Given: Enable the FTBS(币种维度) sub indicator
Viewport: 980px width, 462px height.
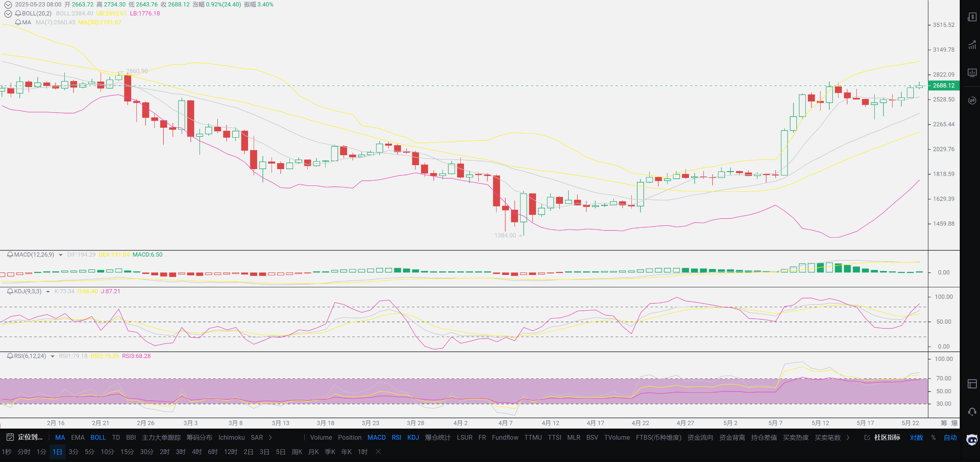Looking at the screenshot, I should pos(658,438).
